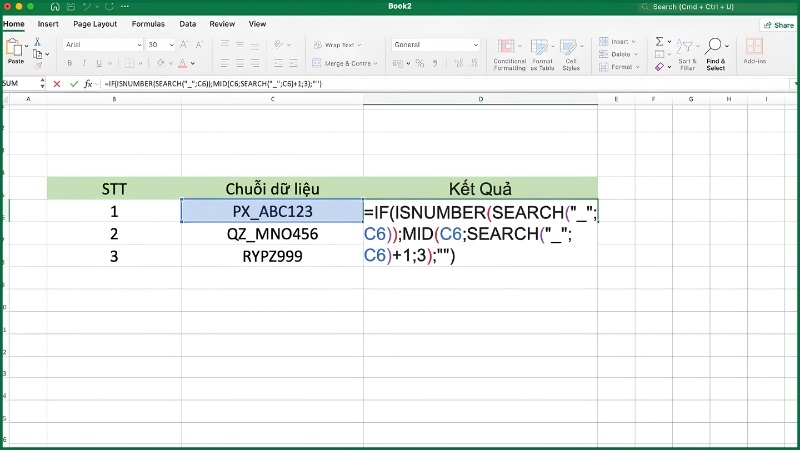This screenshot has width=800, height=450.
Task: Open the General number format dropdown
Action: [476, 45]
